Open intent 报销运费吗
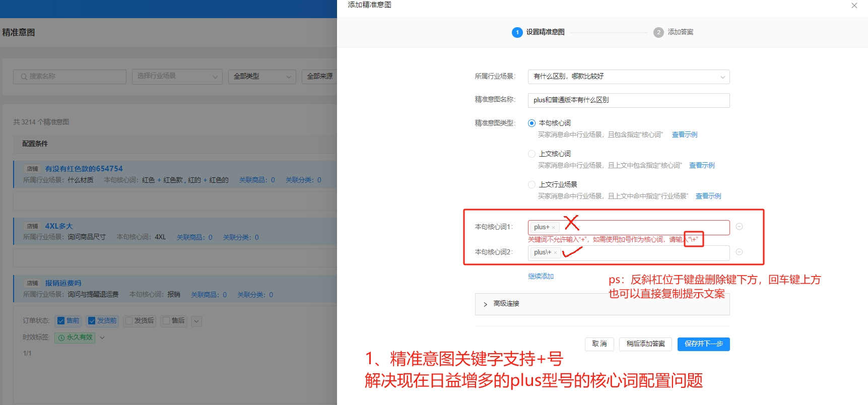Image resolution: width=868 pixels, height=405 pixels. click(63, 283)
